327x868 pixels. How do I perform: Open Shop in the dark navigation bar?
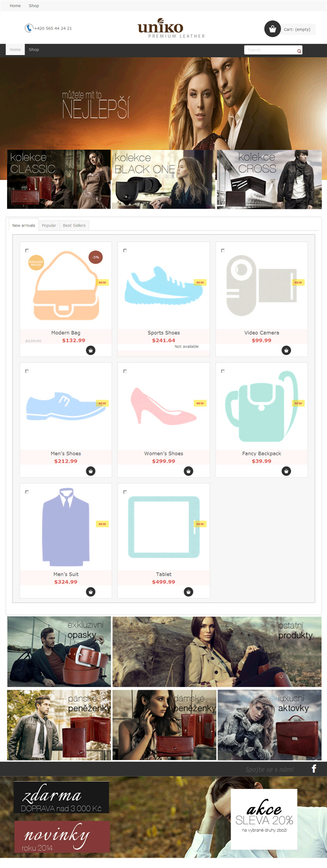[x=34, y=50]
